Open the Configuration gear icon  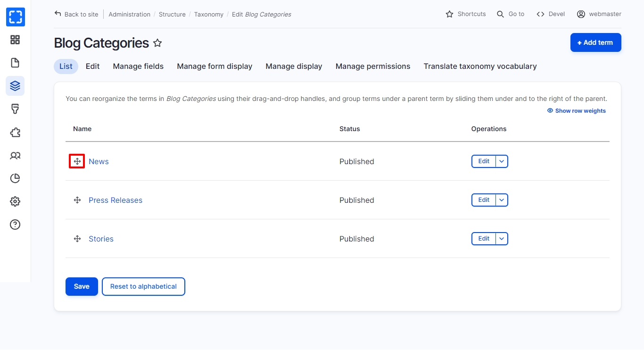[15, 201]
